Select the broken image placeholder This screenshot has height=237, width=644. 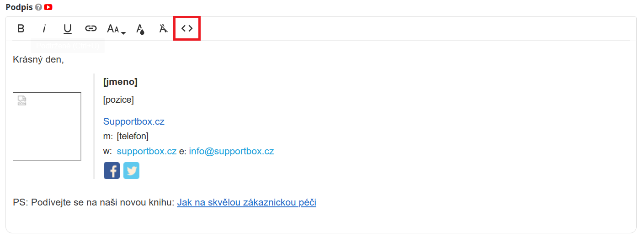(x=47, y=126)
